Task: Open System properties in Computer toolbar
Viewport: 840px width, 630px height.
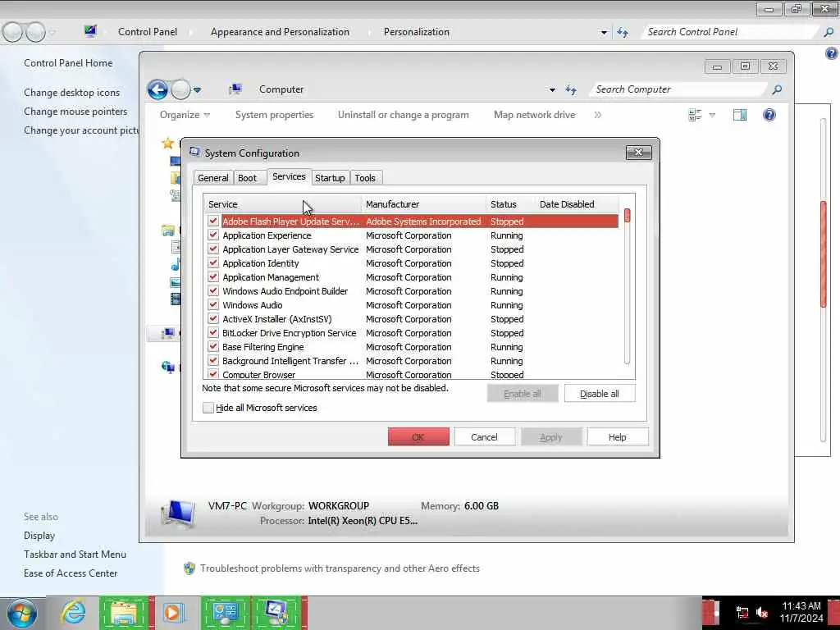Action: coord(274,115)
